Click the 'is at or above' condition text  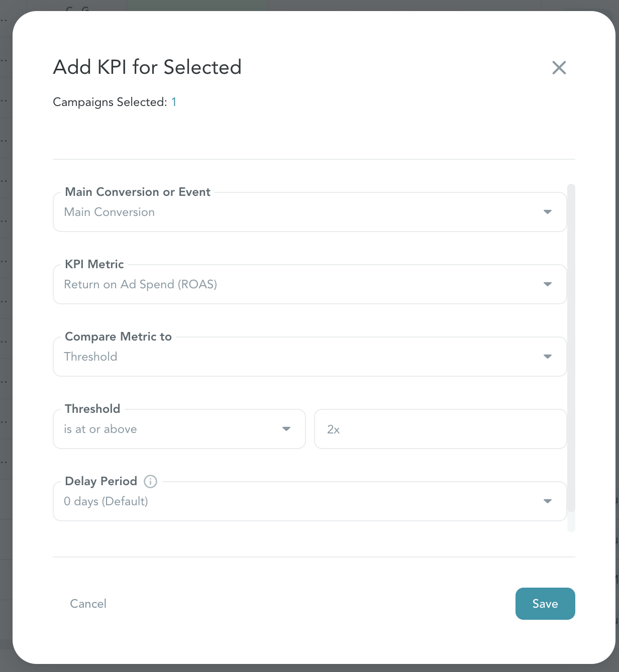[x=100, y=429]
